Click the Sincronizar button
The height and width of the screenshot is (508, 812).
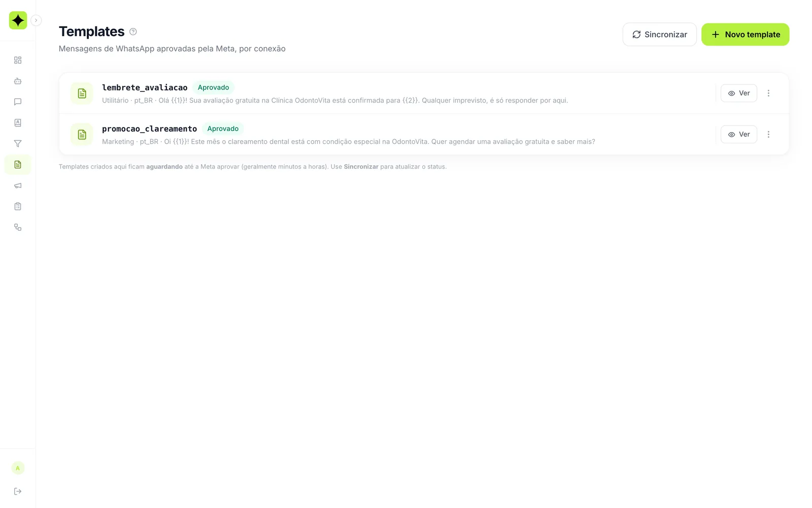[659, 35]
